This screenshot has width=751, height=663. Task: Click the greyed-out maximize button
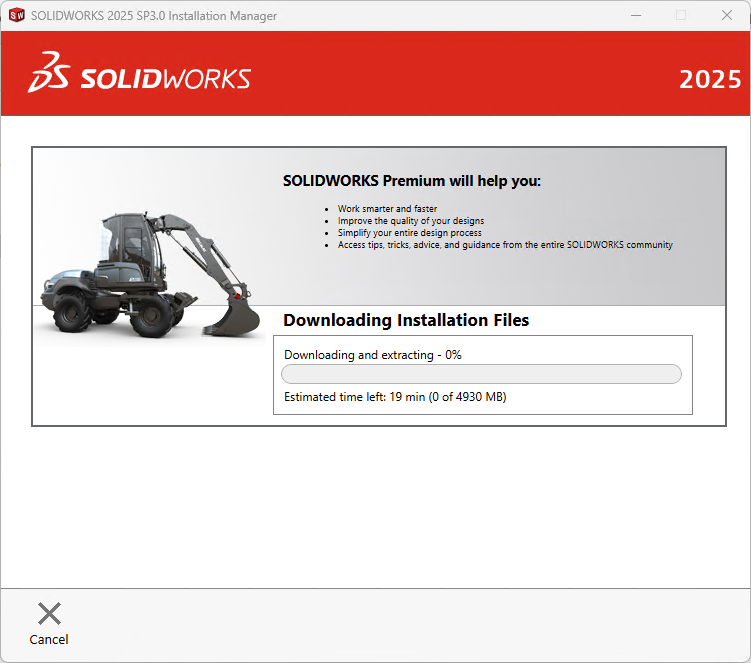click(x=681, y=15)
